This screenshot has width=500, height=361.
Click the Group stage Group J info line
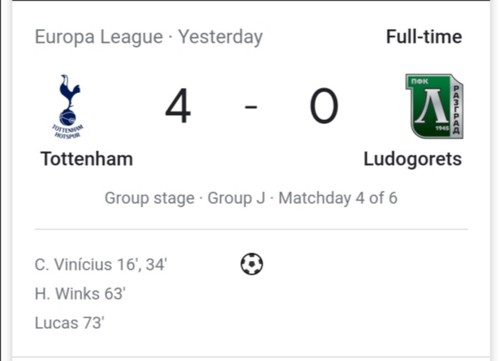[251, 198]
